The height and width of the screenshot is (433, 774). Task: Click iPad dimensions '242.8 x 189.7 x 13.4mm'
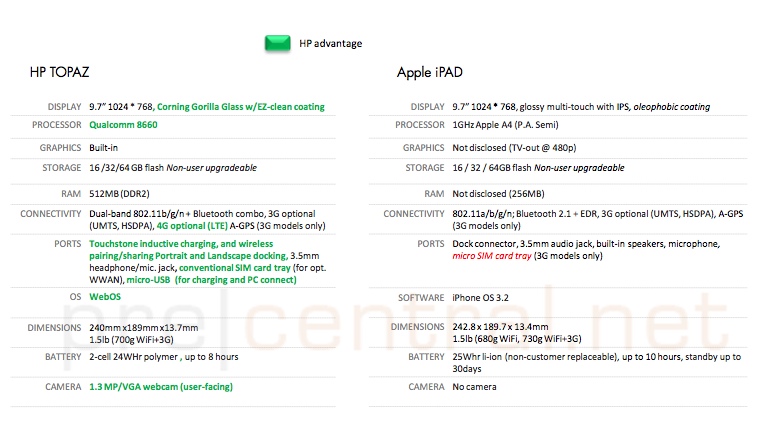(500, 327)
